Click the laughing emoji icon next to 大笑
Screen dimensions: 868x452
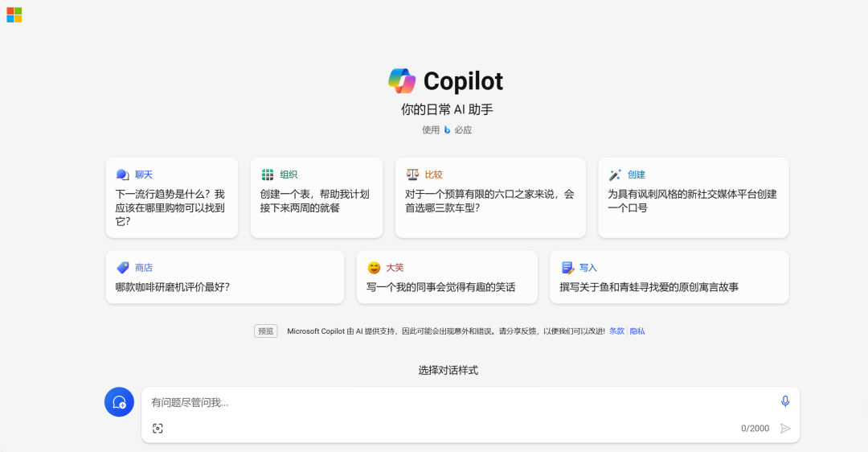point(374,268)
